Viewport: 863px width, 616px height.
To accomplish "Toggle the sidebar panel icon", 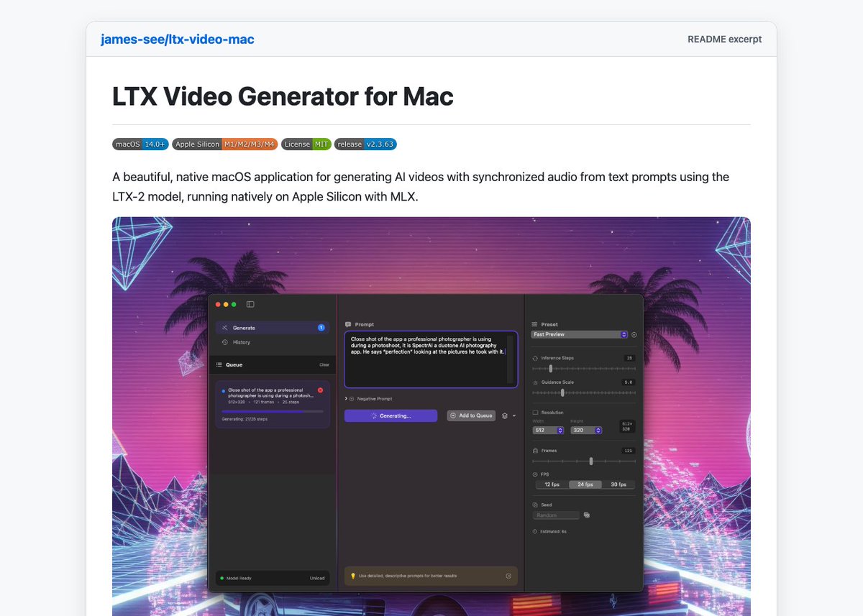I will (250, 305).
